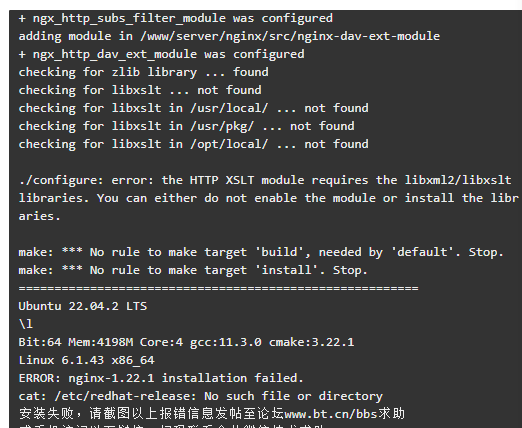Click the 'checking for zlib library ... found' line

[144, 72]
